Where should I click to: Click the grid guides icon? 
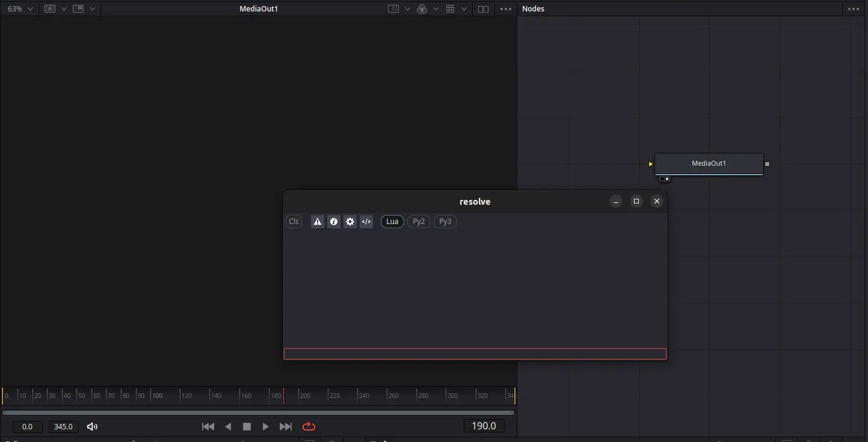[450, 9]
